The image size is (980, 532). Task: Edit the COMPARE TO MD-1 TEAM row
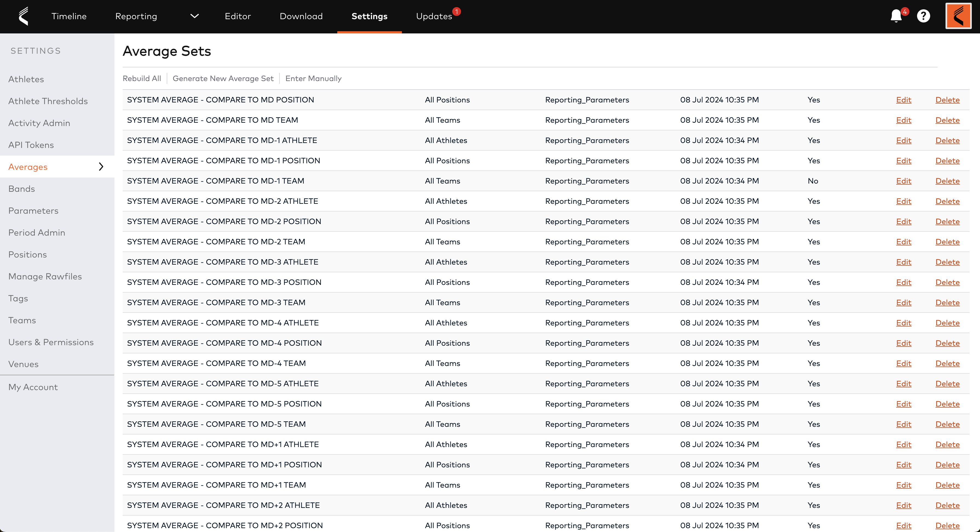point(904,181)
